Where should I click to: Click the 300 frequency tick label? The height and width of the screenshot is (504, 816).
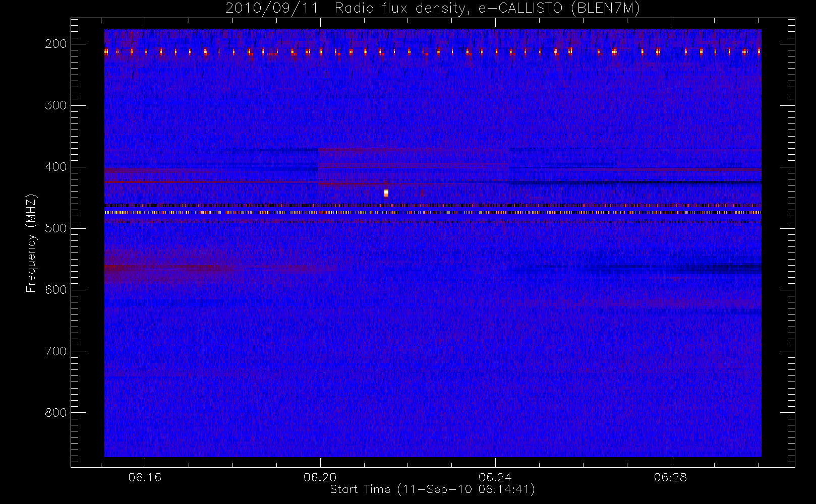[56, 105]
